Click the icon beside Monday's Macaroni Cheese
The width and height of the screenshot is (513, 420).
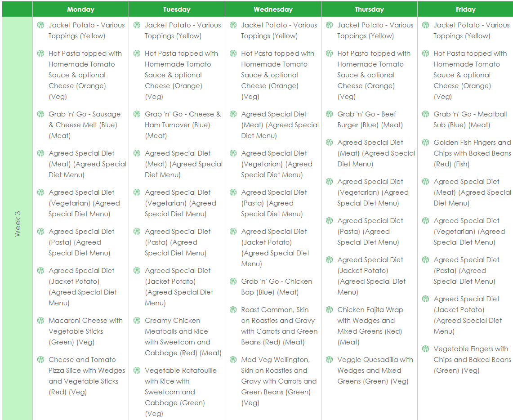point(40,321)
